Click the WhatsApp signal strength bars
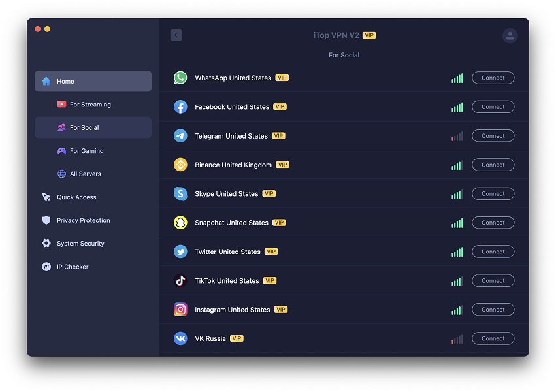The width and height of the screenshot is (556, 392). click(457, 78)
